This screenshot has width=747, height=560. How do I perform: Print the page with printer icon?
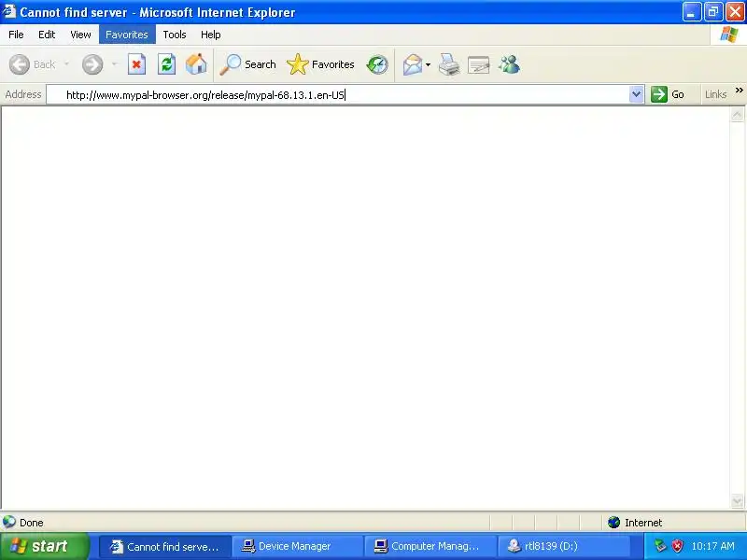coord(449,64)
